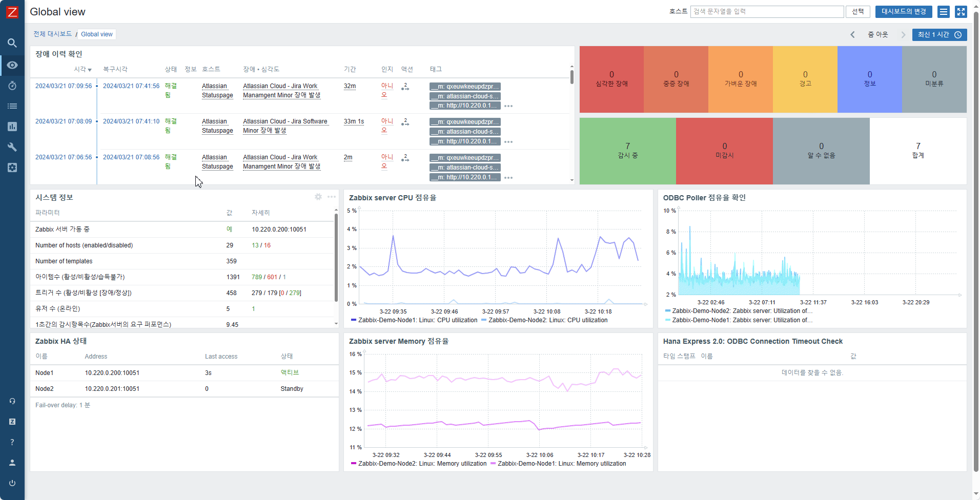Click the 선택 host select button
Viewport: 980px width, 500px height.
[x=858, y=12]
